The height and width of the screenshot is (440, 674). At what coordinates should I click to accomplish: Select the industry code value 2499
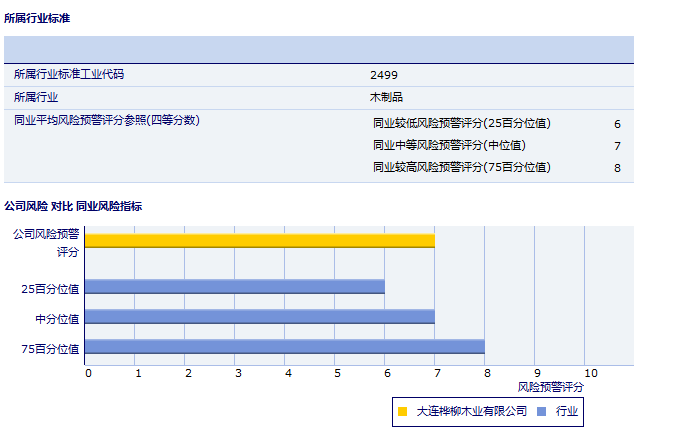383,75
